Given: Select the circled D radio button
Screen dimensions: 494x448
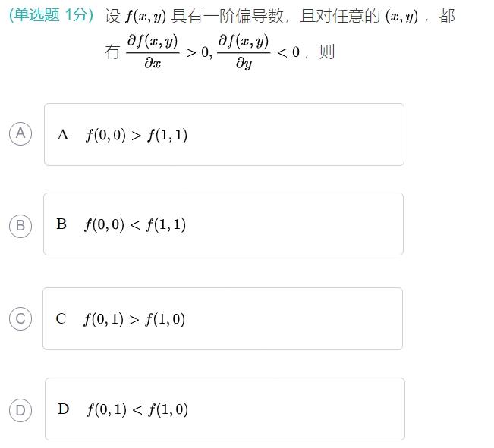Looking at the screenshot, I should [20, 410].
